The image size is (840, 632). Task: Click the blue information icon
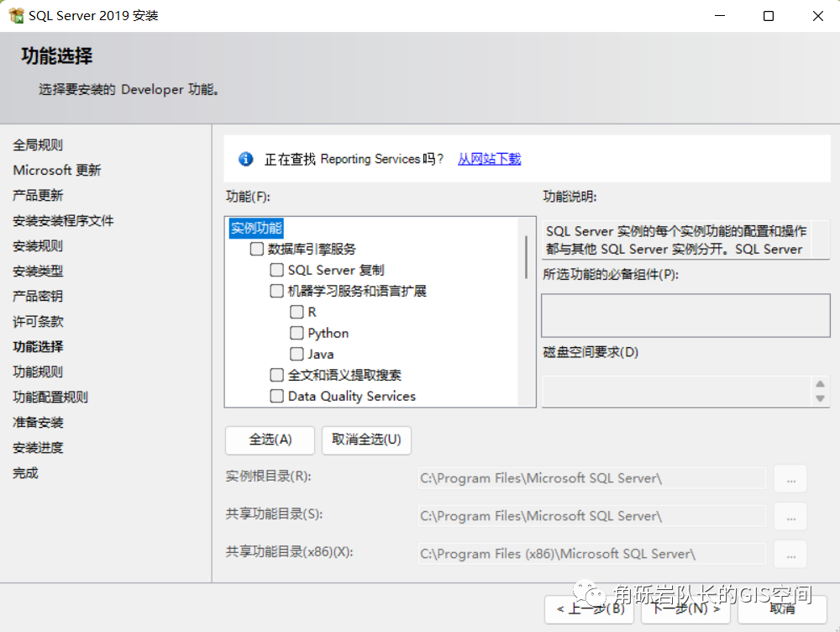point(246,159)
